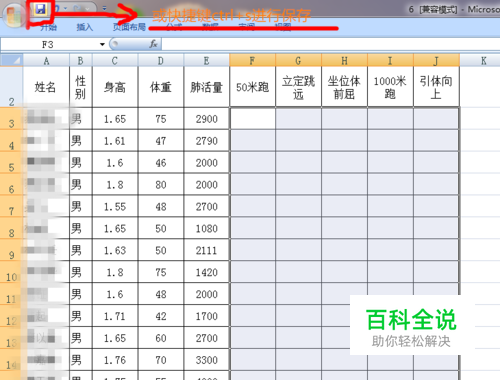Image resolution: width=500 pixels, height=380 pixels.
Task: Click the 姓名 header cell
Action: click(46, 87)
